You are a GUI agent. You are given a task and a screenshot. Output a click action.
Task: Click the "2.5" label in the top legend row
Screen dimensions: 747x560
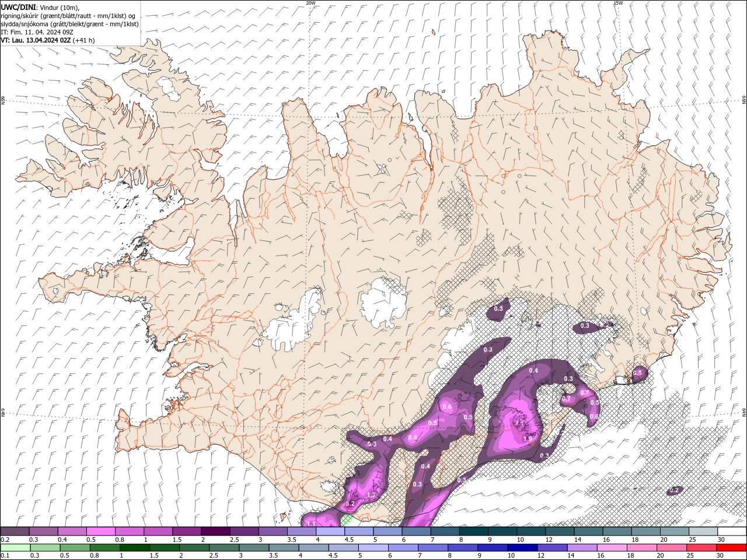tap(234, 540)
